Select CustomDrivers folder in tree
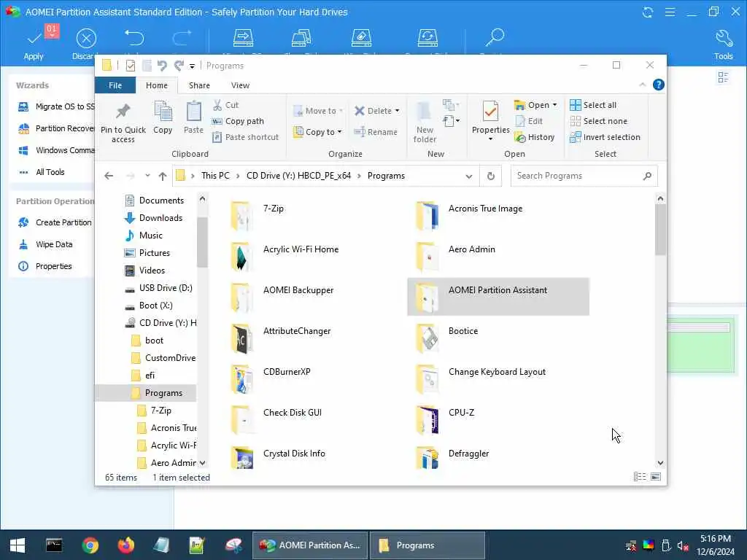747x560 pixels. coord(163,357)
